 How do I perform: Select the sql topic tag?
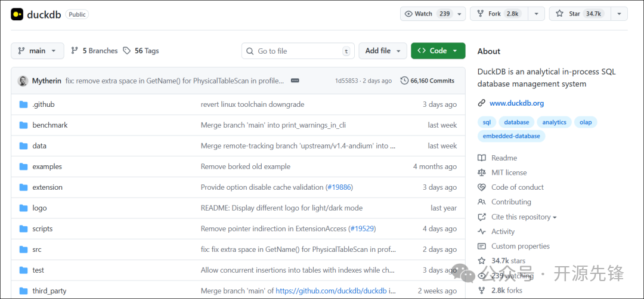pos(487,122)
